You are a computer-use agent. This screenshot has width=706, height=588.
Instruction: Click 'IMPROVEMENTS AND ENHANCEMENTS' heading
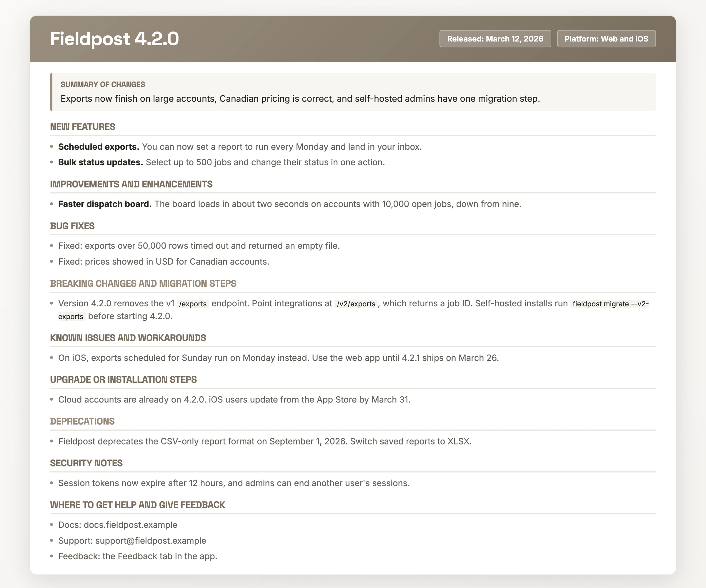tap(131, 184)
